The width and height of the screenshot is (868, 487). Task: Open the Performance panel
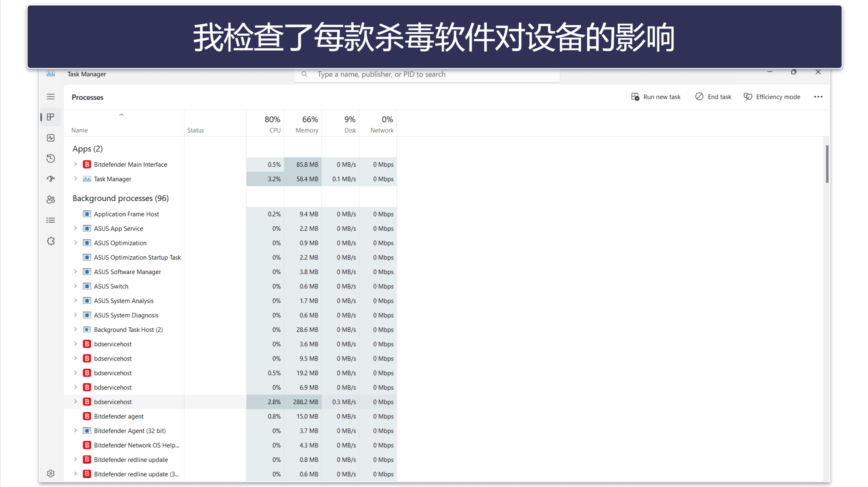[x=51, y=138]
